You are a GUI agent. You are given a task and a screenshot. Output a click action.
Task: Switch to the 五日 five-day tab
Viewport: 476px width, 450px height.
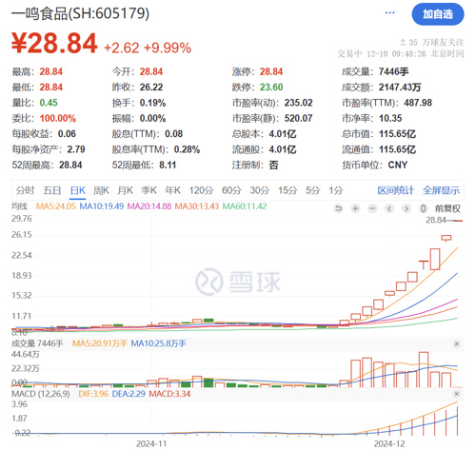[x=52, y=190]
